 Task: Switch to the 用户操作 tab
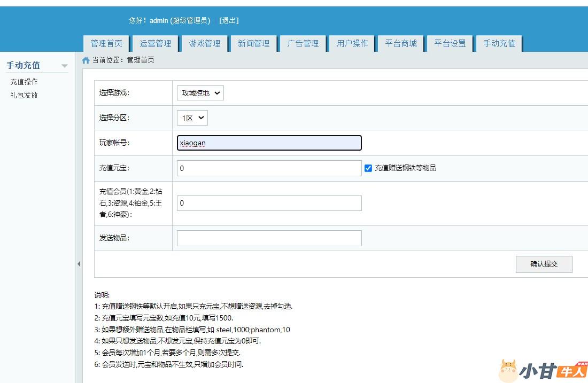click(x=352, y=43)
